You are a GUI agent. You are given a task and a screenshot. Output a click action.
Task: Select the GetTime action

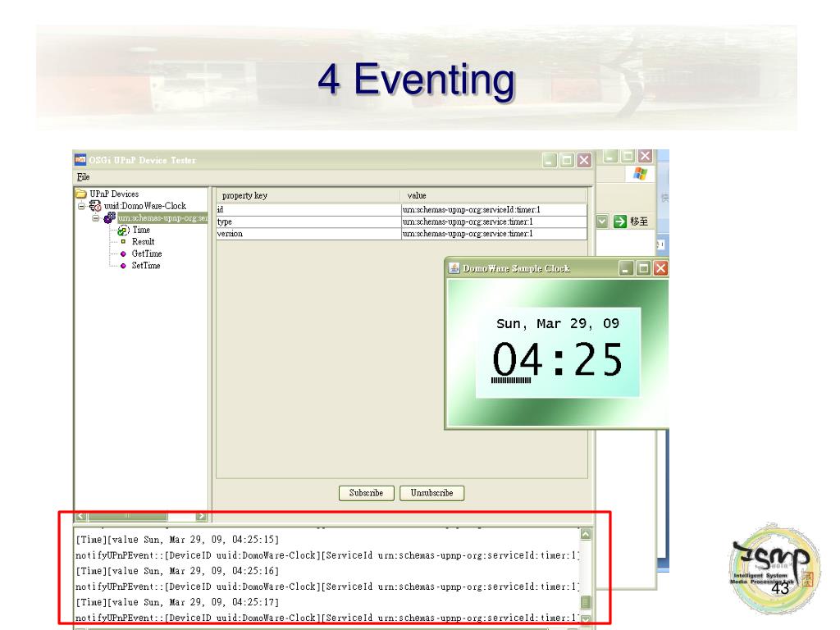pos(147,254)
